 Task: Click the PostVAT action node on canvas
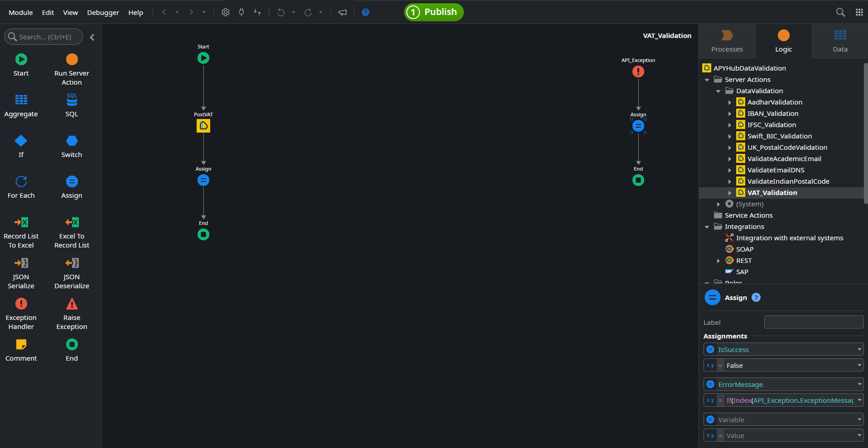[x=203, y=126]
